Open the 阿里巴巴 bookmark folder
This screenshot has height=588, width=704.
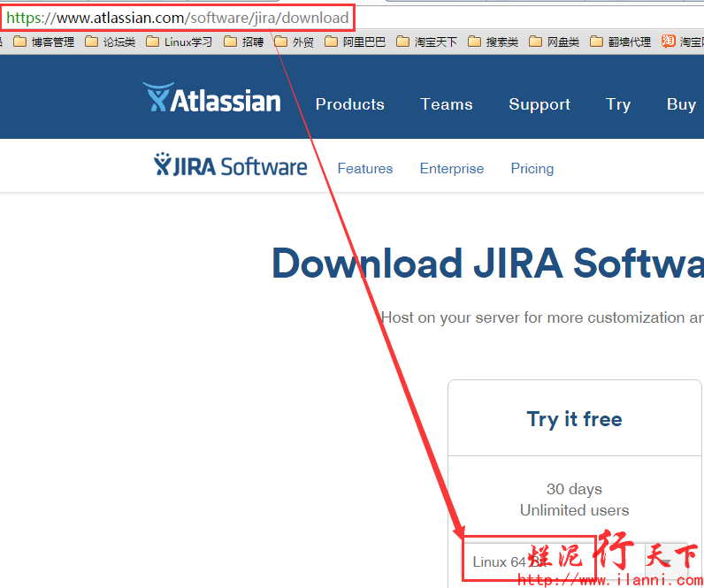click(356, 42)
